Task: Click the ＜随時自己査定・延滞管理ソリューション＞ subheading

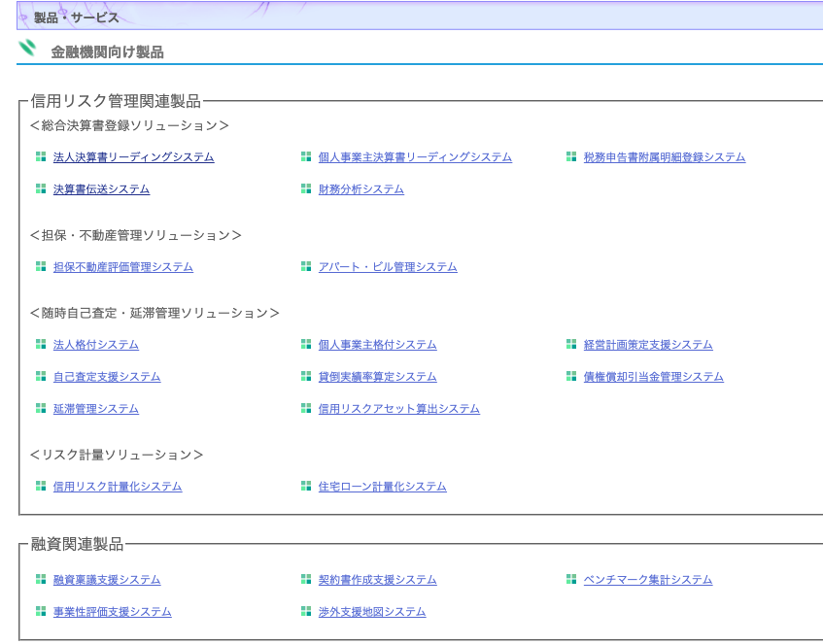Action: click(154, 313)
